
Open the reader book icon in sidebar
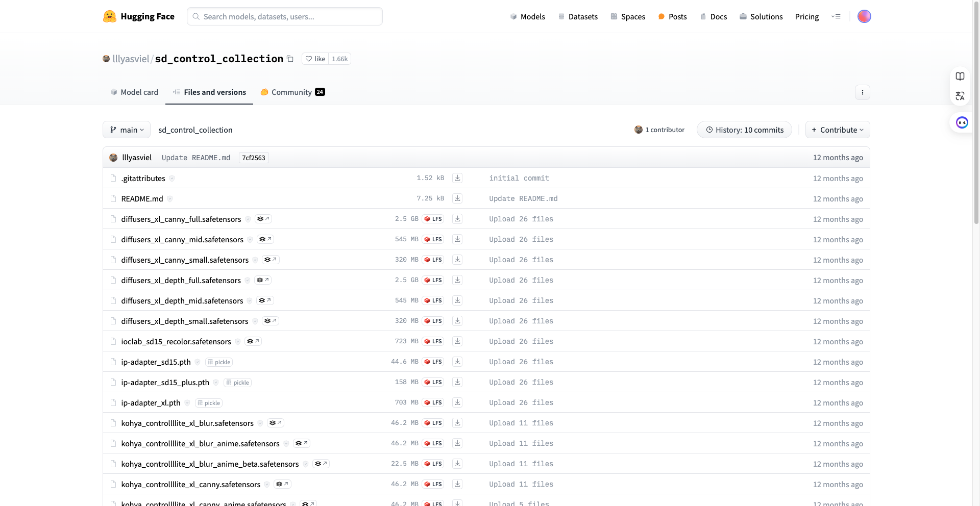960,77
